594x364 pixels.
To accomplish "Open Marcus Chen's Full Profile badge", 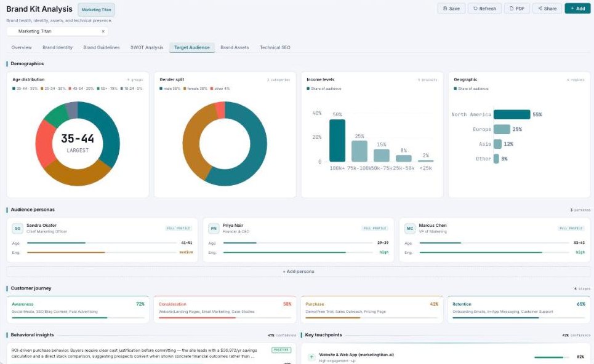I will 571,228.
